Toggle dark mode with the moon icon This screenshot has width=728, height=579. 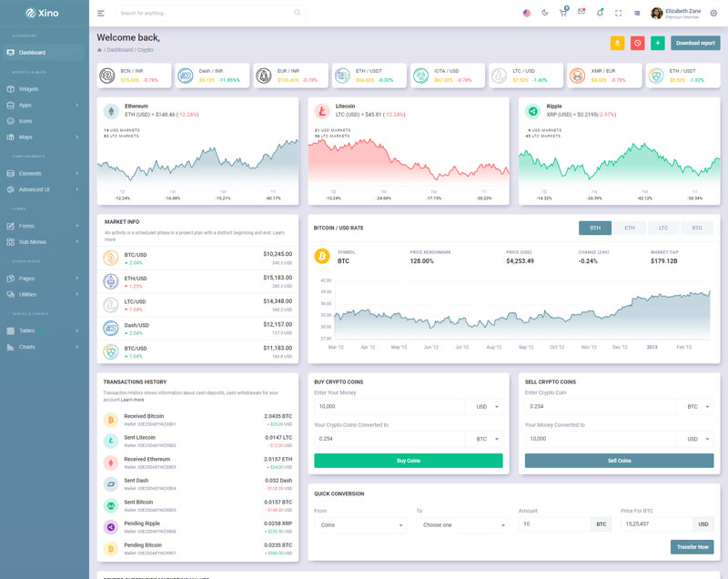[545, 13]
